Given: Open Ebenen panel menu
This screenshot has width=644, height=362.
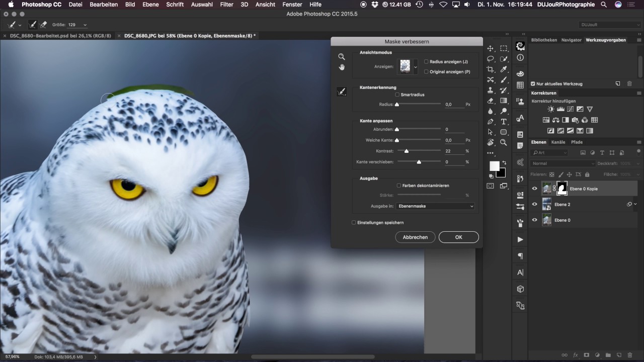Looking at the screenshot, I should [x=639, y=142].
